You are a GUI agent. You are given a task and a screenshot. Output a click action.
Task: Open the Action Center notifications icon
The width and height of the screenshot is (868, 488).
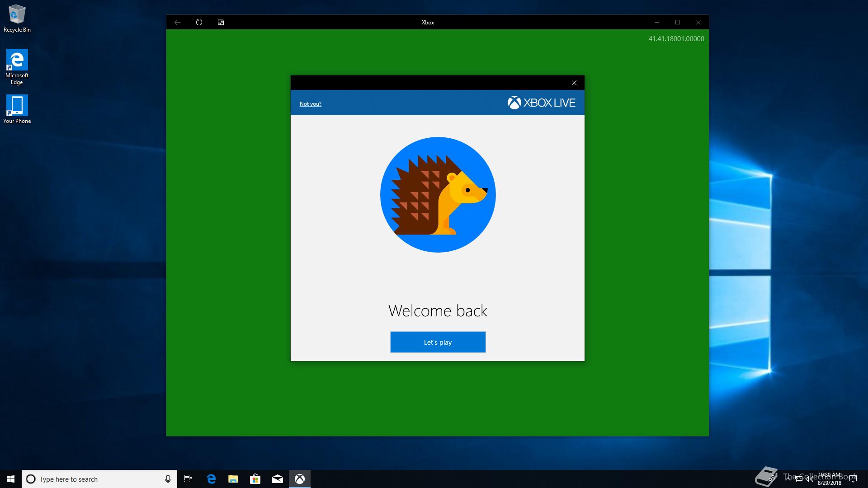853,479
